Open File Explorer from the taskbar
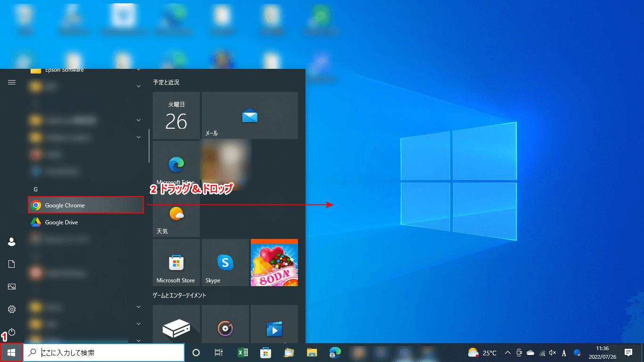The image size is (644, 362). pyautogui.click(x=312, y=353)
